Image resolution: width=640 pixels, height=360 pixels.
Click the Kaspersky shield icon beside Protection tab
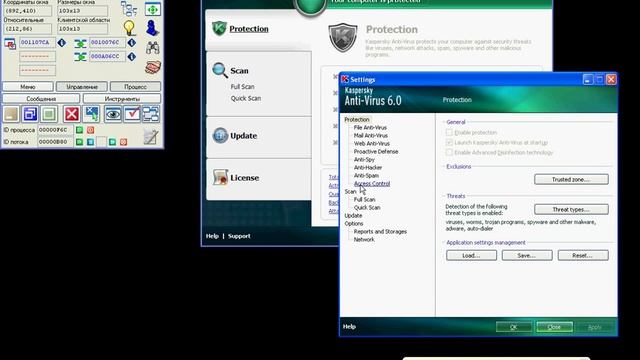click(219, 28)
